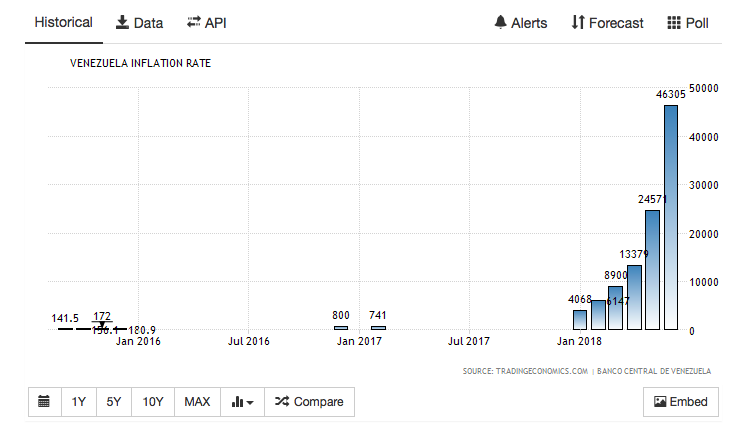
Task: Open the API tab
Action: click(x=206, y=23)
